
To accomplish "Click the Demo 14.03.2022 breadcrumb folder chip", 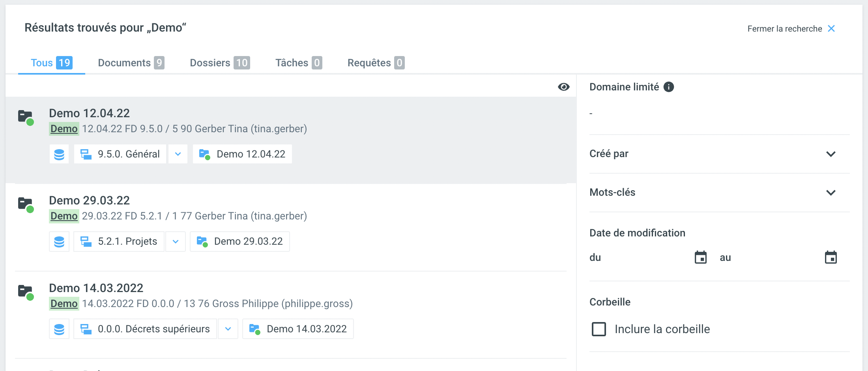I will [x=298, y=329].
